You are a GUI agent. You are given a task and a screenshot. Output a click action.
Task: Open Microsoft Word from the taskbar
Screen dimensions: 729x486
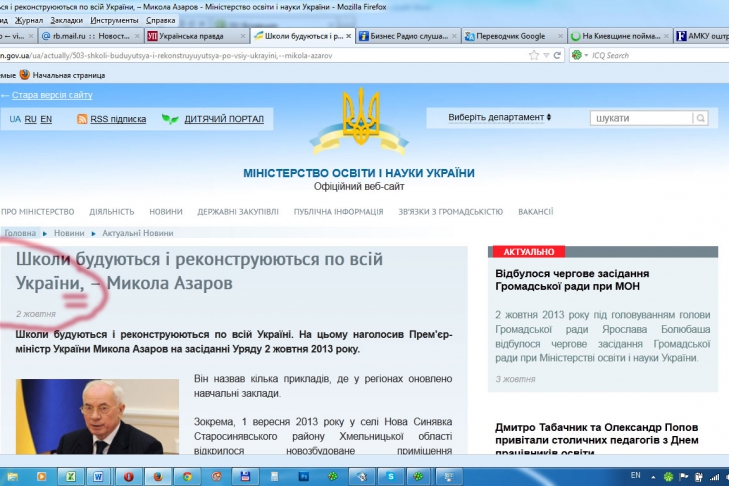tap(98, 476)
